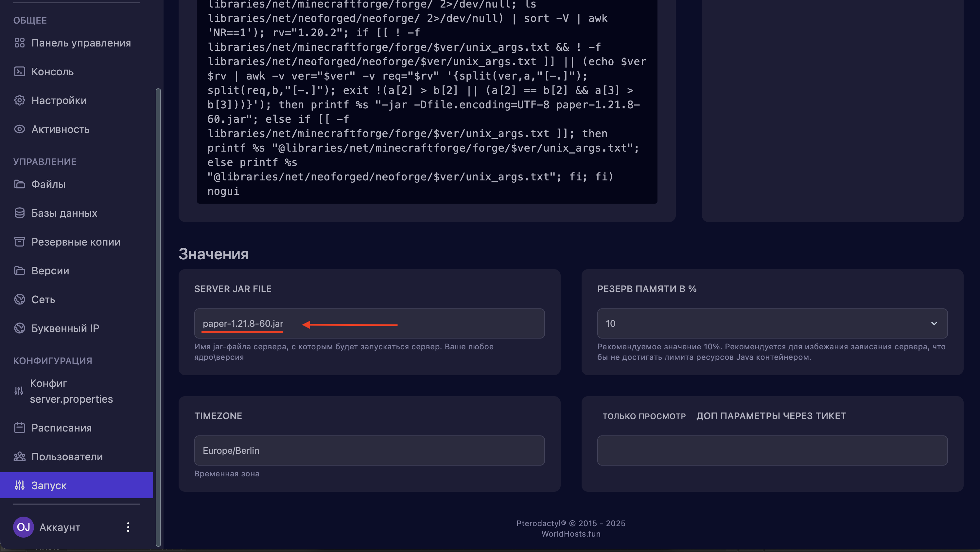Open the Файлы menu item
Screen dimensions: 980x552
pos(49,184)
